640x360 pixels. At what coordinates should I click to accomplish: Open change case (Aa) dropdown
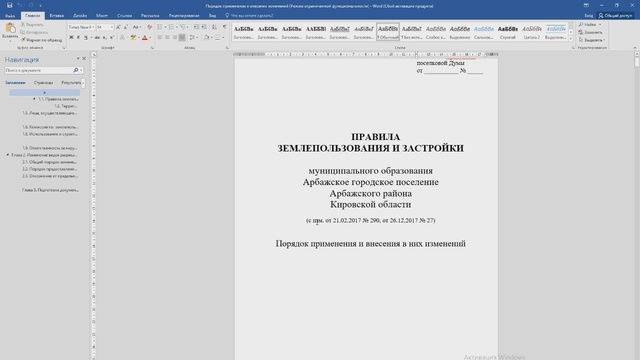pos(137,27)
